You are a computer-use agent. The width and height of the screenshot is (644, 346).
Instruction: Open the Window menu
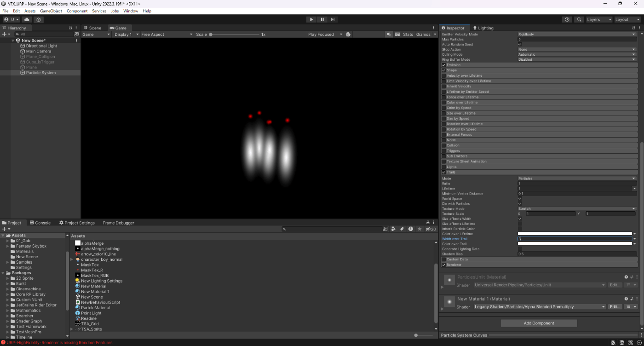131,11
